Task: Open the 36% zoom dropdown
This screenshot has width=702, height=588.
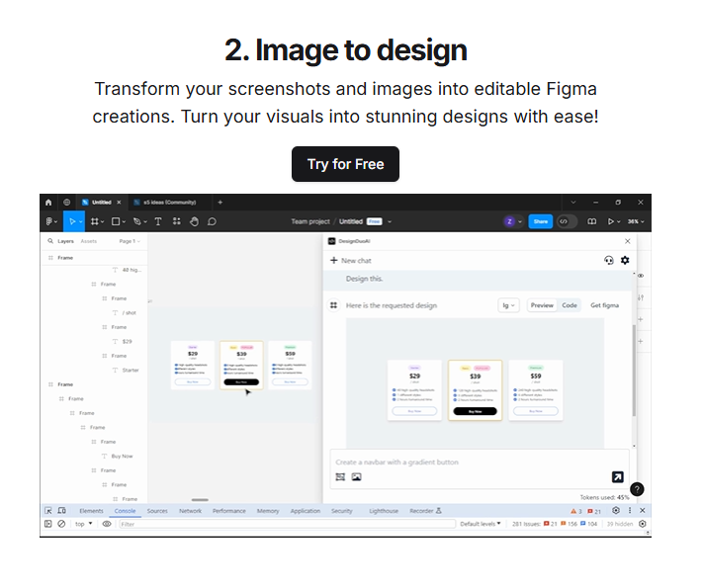Action: coord(636,221)
